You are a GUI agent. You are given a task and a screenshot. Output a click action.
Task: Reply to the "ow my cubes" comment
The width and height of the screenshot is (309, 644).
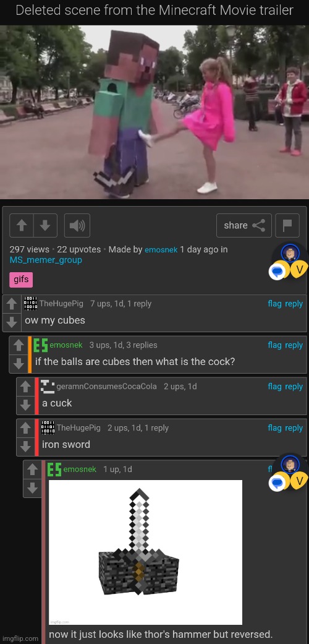(294, 304)
